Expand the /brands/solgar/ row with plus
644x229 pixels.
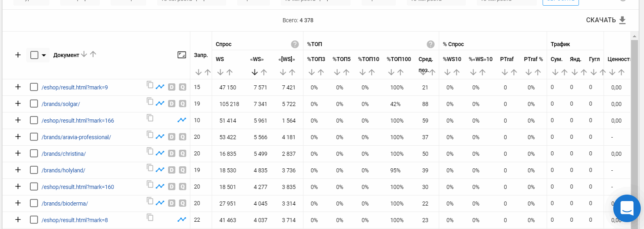coord(18,104)
